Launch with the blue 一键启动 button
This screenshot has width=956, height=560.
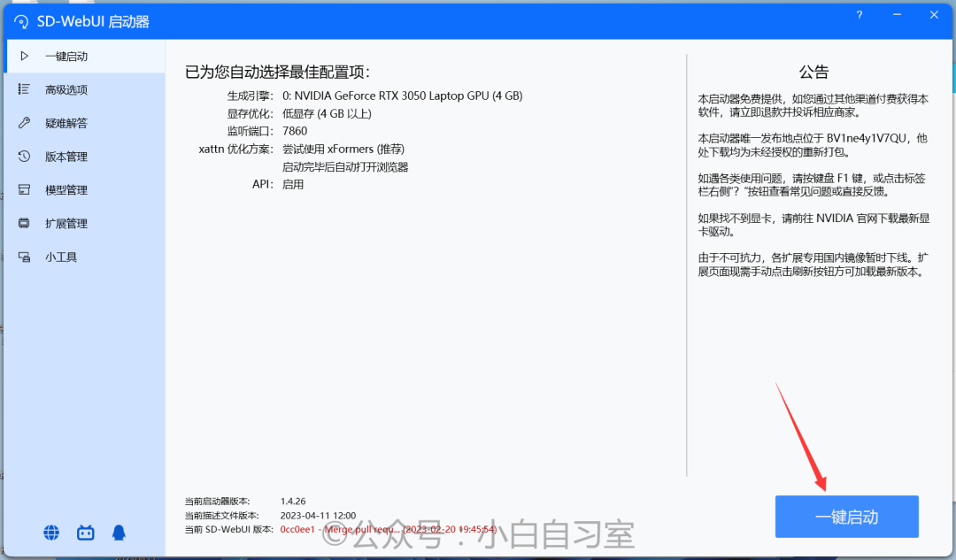click(847, 517)
